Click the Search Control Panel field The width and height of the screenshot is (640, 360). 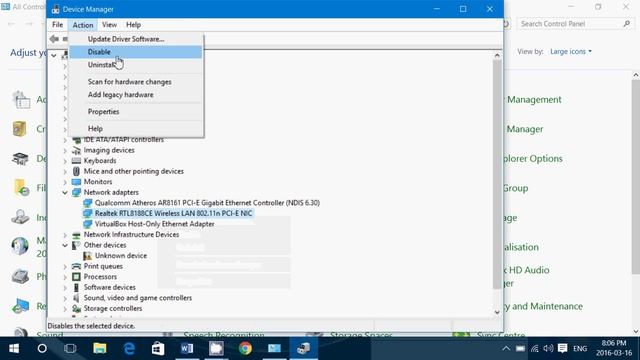(x=575, y=24)
